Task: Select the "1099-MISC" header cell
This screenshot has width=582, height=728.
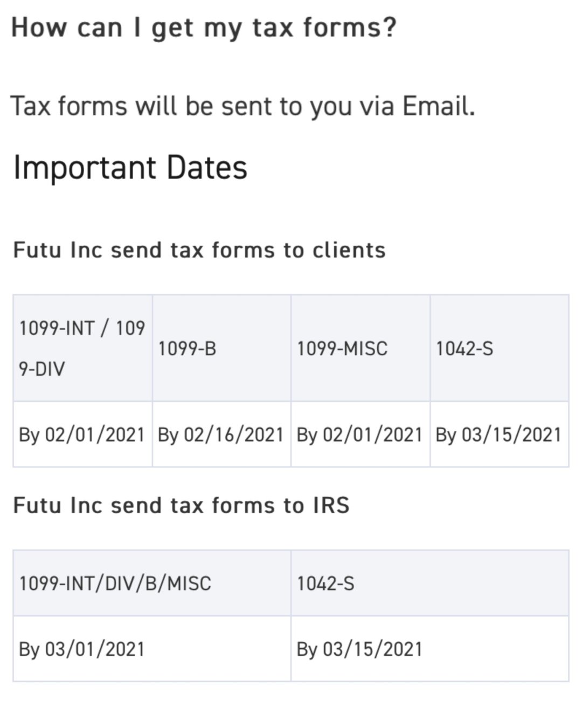Action: 342,349
